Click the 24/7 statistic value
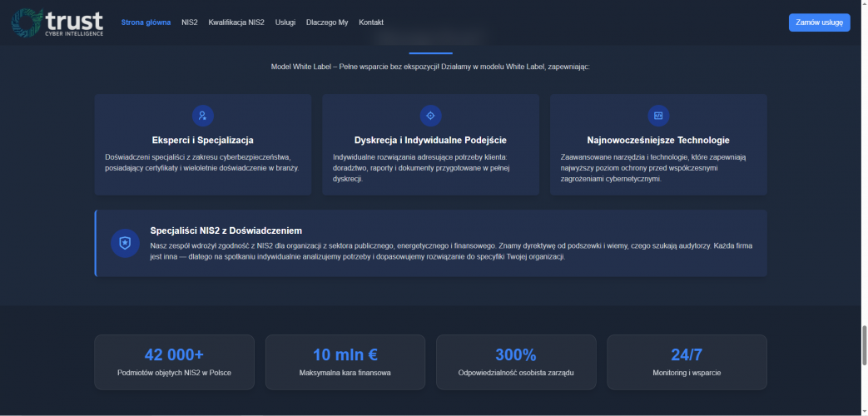 tap(687, 354)
